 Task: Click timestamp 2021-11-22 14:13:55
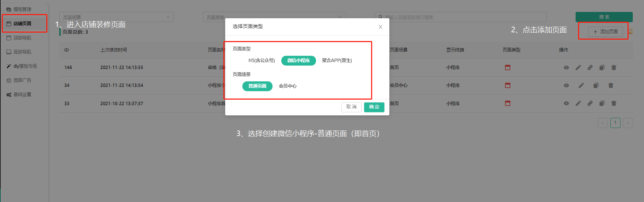click(122, 68)
